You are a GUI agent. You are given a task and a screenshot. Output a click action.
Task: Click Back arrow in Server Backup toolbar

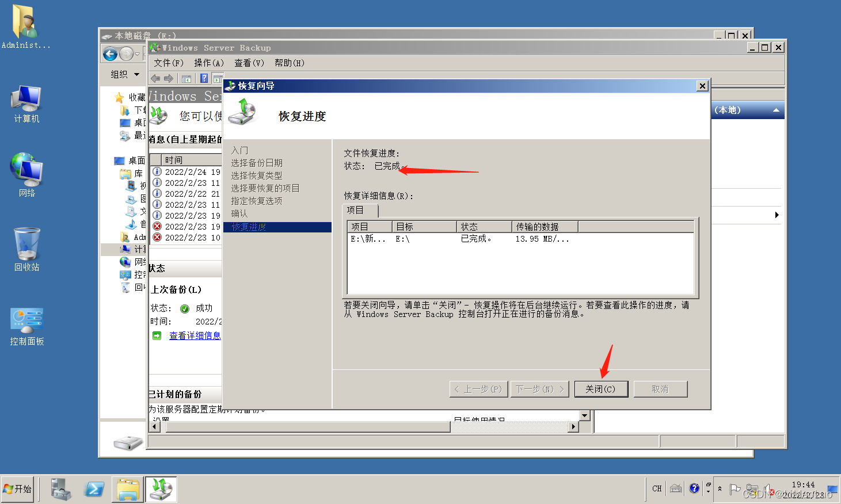pyautogui.click(x=155, y=78)
